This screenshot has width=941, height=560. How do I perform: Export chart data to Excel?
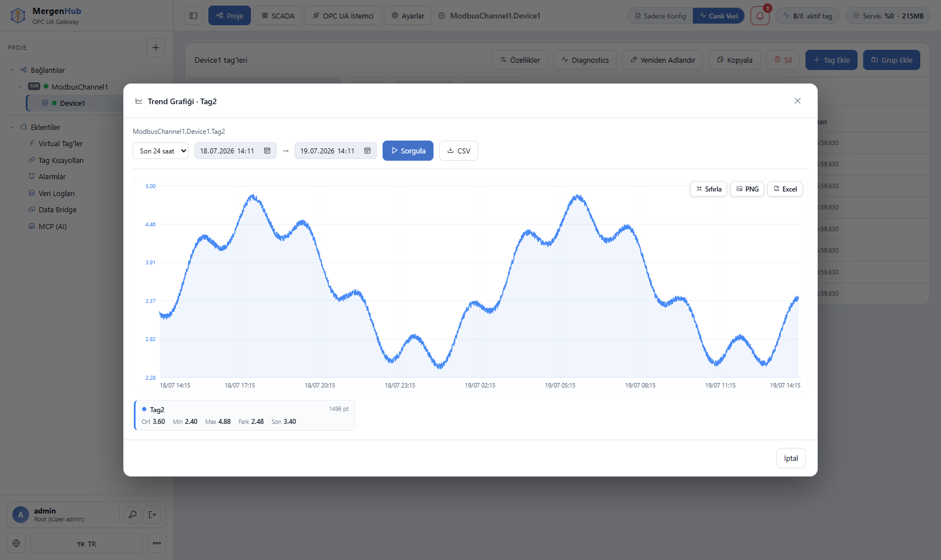(785, 189)
